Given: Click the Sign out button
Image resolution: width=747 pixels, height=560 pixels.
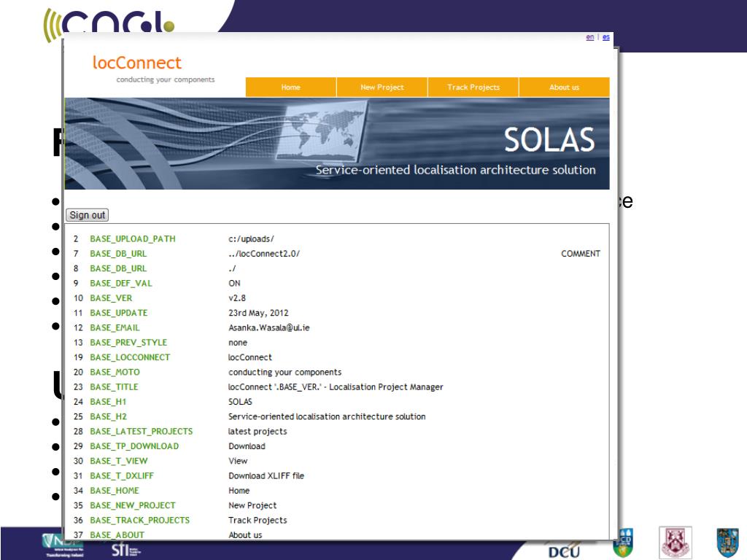Looking at the screenshot, I should tap(88, 215).
